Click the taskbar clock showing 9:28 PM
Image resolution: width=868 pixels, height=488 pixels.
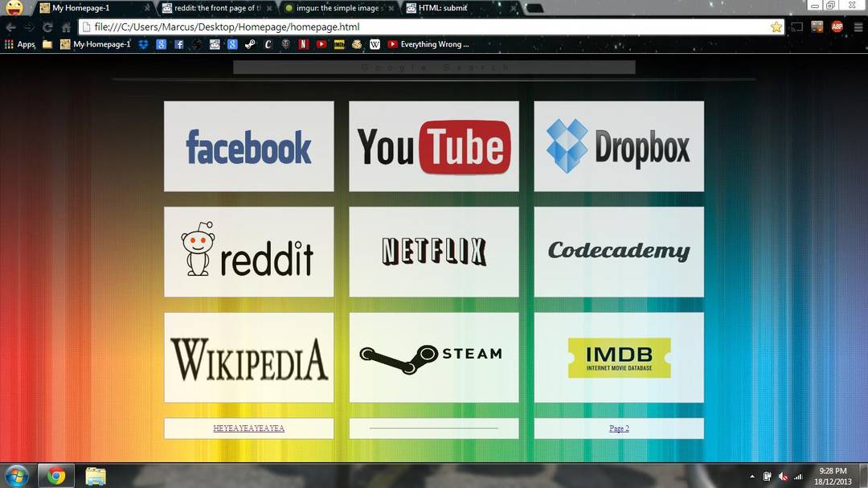click(x=833, y=477)
